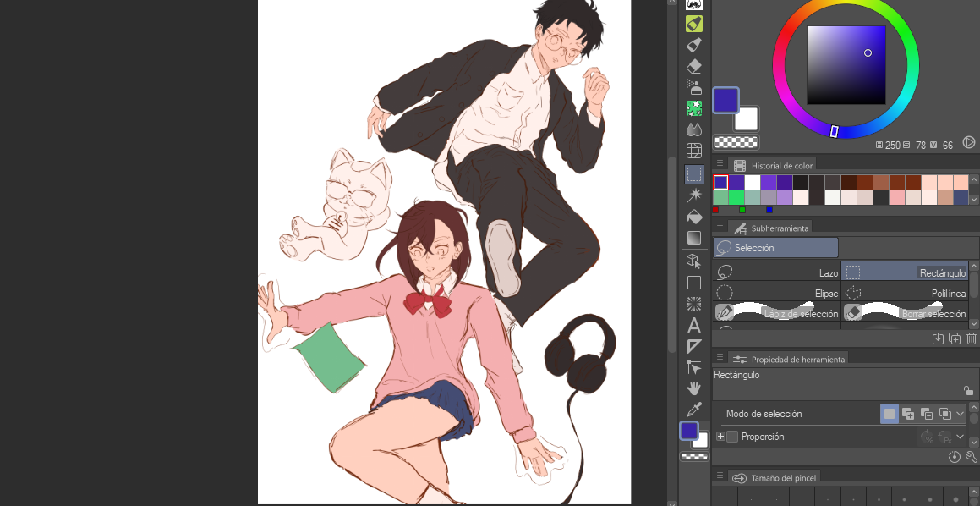Image resolution: width=980 pixels, height=506 pixels.
Task: Select the Eraser tool in toolbar
Action: coord(694,65)
